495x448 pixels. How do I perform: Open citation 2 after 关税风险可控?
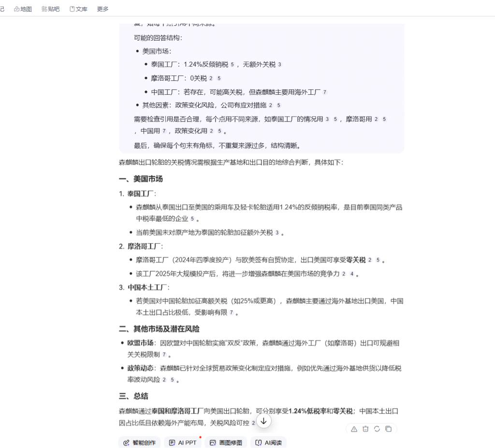pos(253,423)
